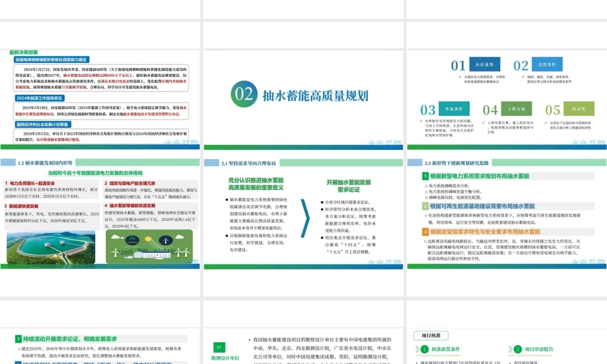Click the large number 04

(x=490, y=110)
